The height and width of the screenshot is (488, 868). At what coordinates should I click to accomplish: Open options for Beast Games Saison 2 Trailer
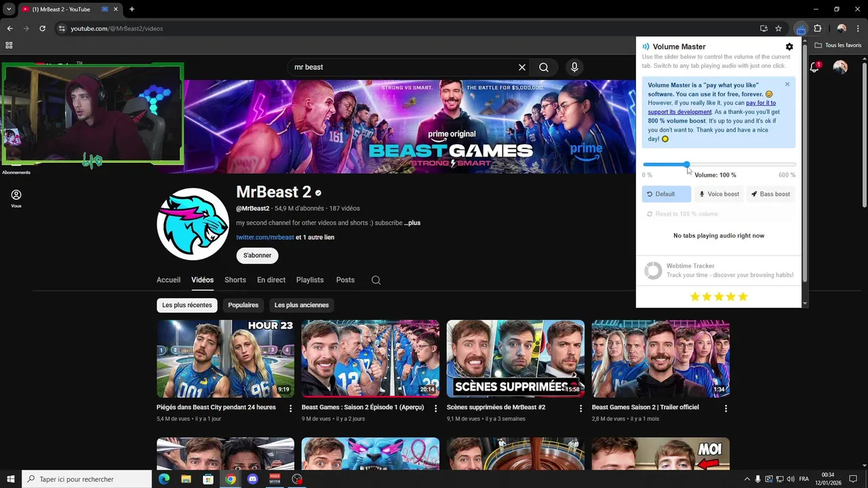[726, 408]
